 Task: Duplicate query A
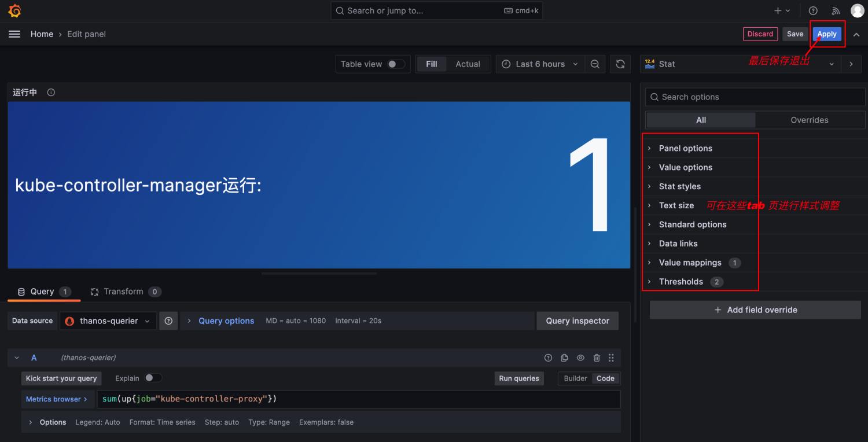(564, 358)
